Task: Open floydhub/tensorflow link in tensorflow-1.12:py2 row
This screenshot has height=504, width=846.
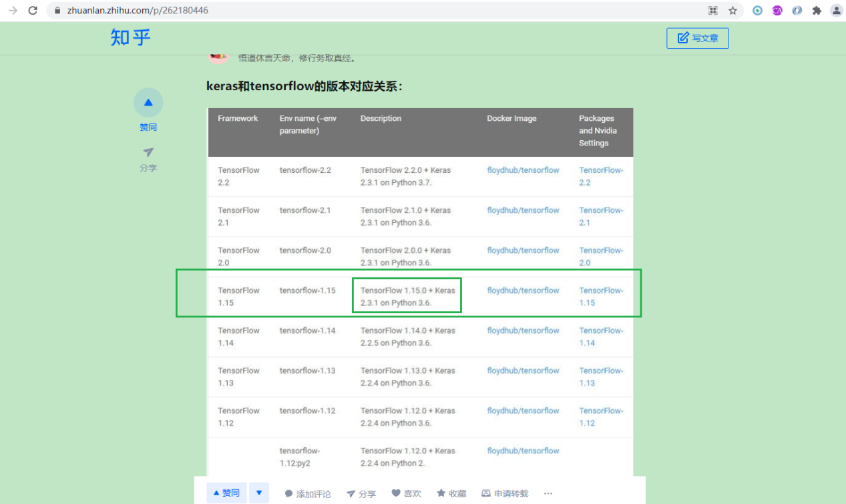Action: point(523,451)
